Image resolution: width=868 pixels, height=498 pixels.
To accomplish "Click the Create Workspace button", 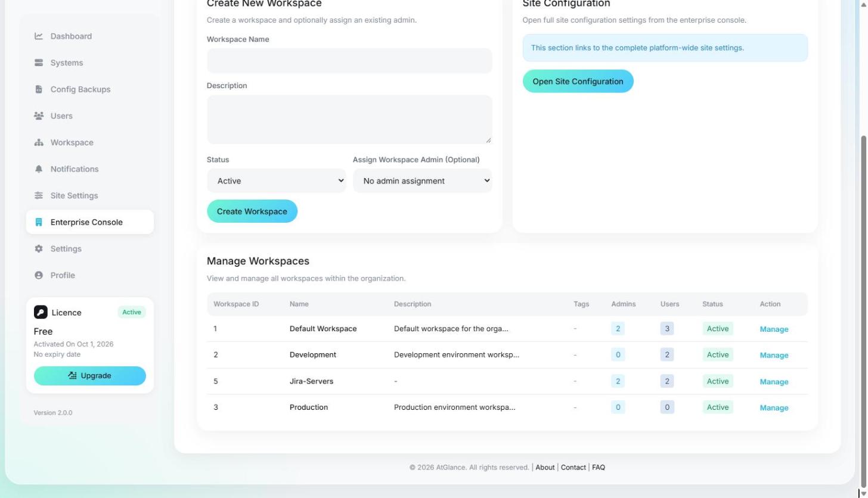I will coord(252,211).
